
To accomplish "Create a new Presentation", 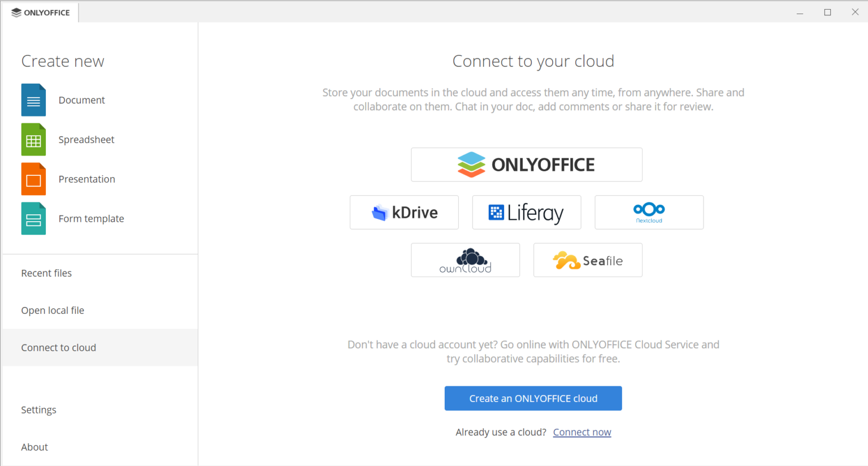I will tap(86, 179).
